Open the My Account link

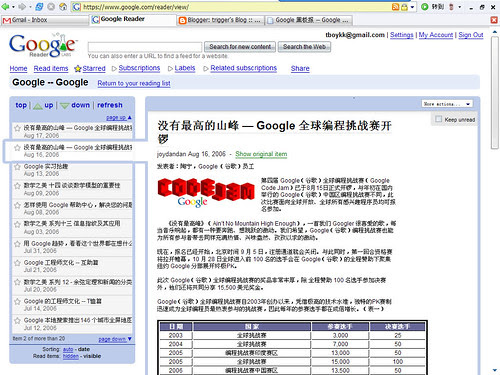(x=436, y=35)
